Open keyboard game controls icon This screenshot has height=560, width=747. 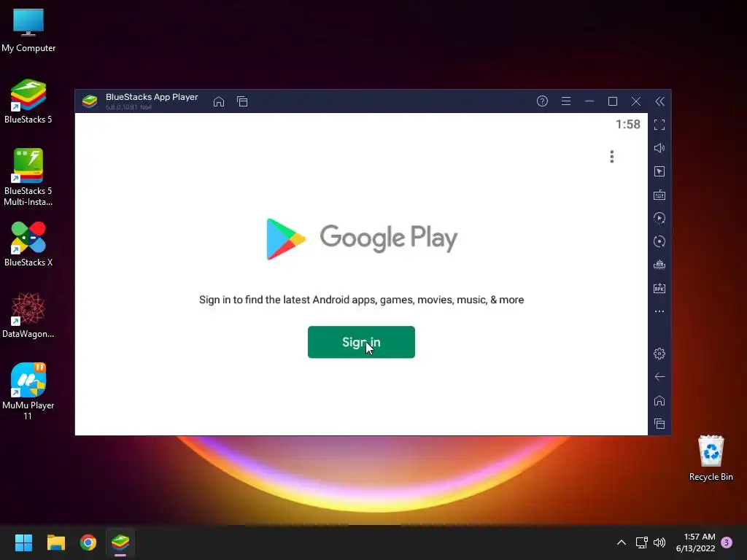(659, 195)
